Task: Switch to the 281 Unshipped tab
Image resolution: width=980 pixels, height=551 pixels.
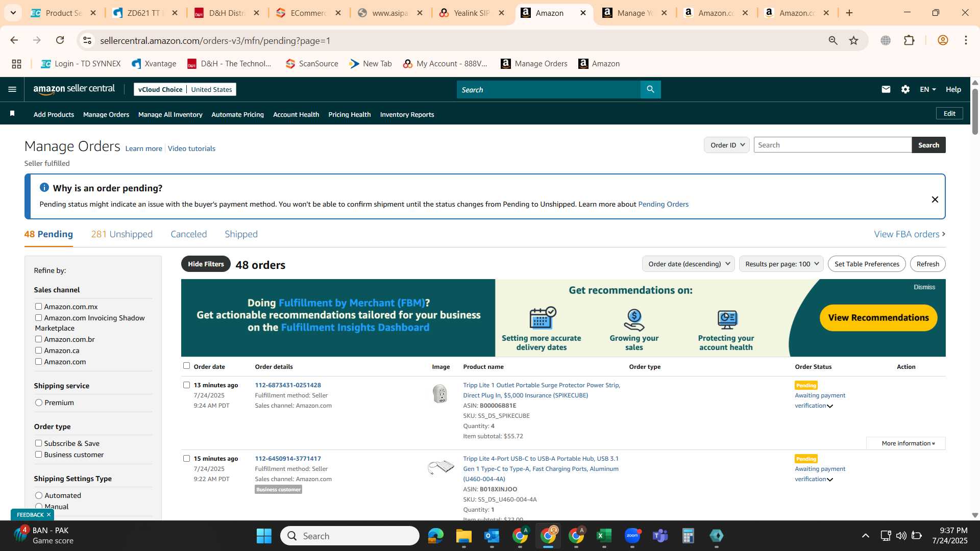Action: (x=121, y=234)
